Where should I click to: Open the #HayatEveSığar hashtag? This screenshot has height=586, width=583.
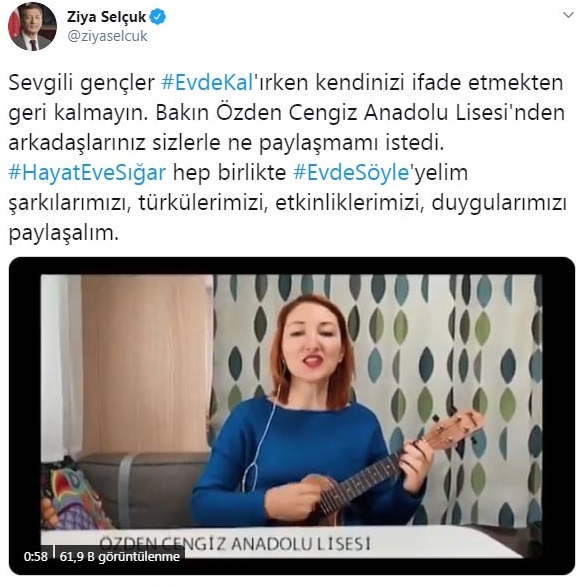pyautogui.click(x=87, y=173)
